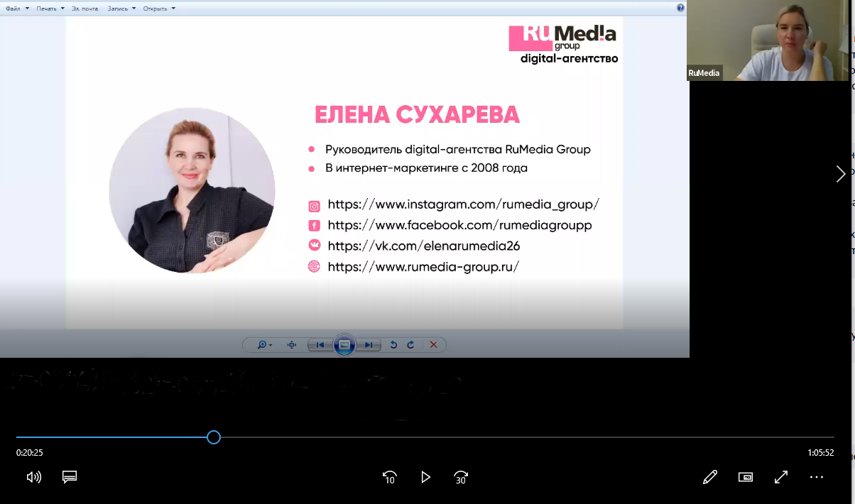Start slideshow with the round center button
Viewport: 855px width, 504px height.
tap(344, 345)
